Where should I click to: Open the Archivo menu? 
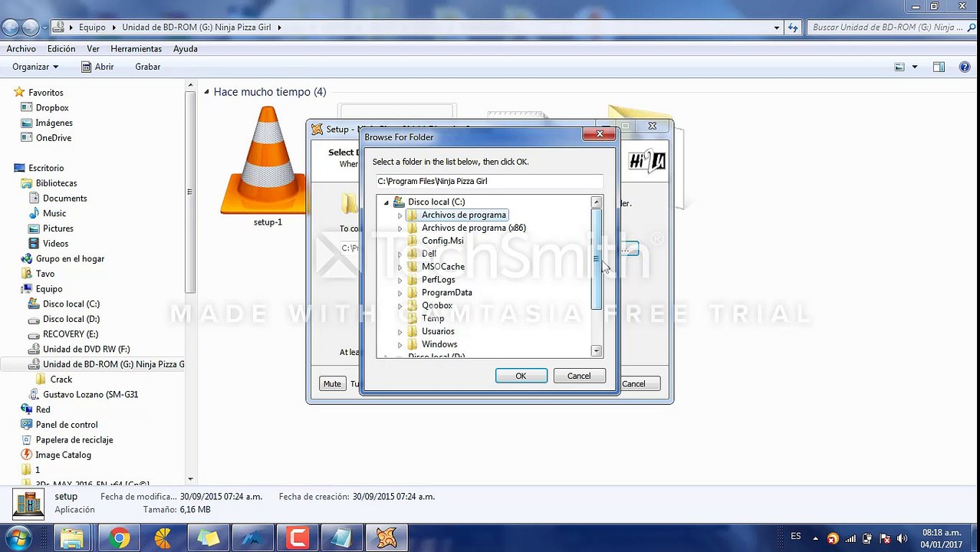pyautogui.click(x=21, y=48)
